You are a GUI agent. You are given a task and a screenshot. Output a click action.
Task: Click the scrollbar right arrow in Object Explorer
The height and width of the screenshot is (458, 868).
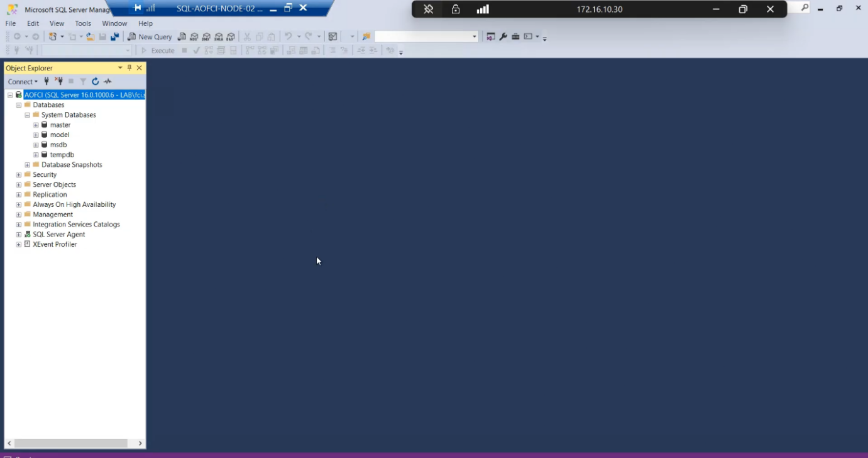140,444
